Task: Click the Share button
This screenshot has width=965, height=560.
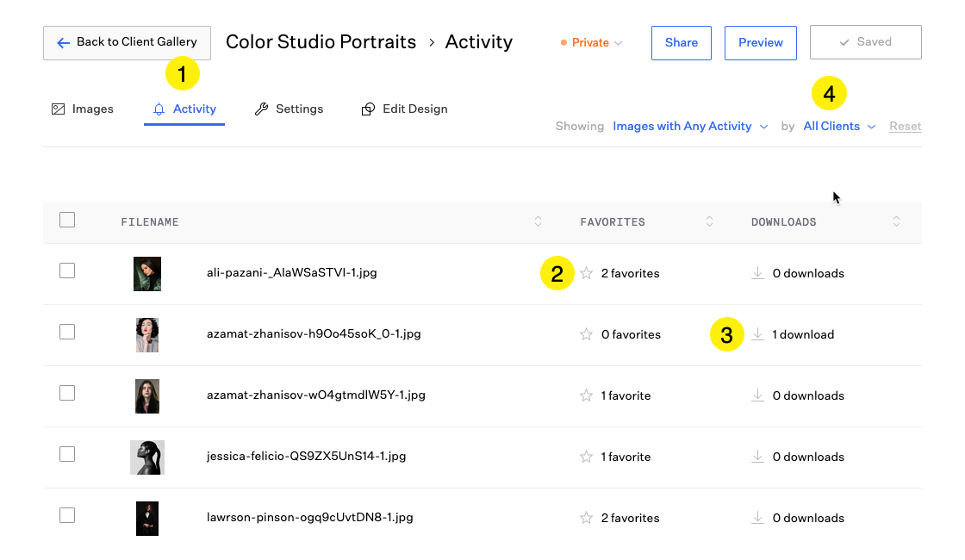Action: (x=681, y=42)
